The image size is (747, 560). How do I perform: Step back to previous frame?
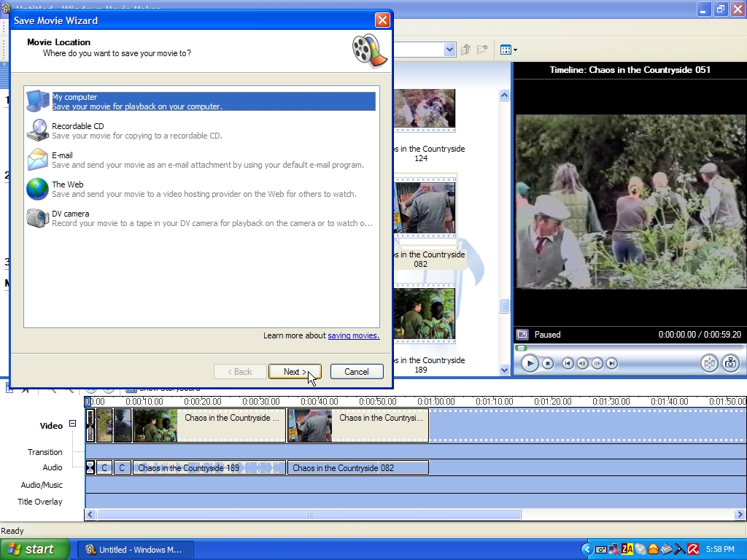coord(583,363)
